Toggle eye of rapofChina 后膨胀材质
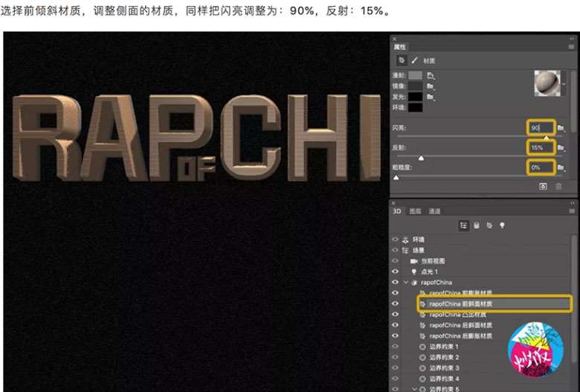Viewport: 580px width, 392px height. point(395,335)
